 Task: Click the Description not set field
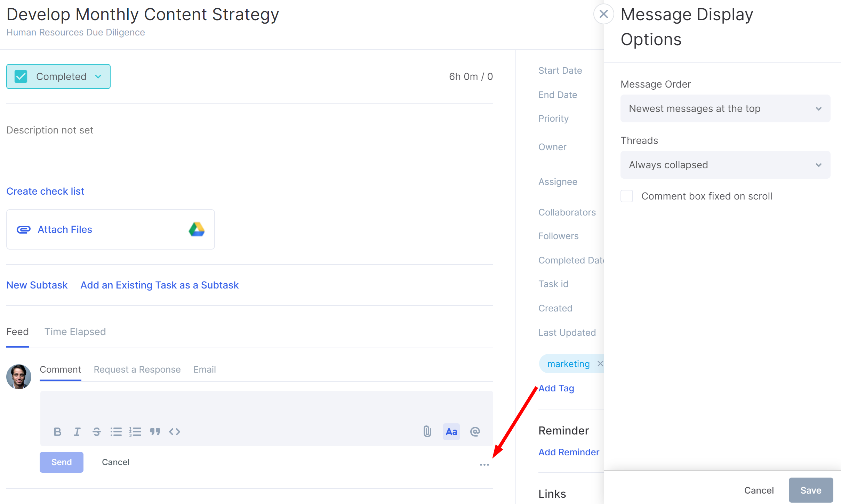50,130
